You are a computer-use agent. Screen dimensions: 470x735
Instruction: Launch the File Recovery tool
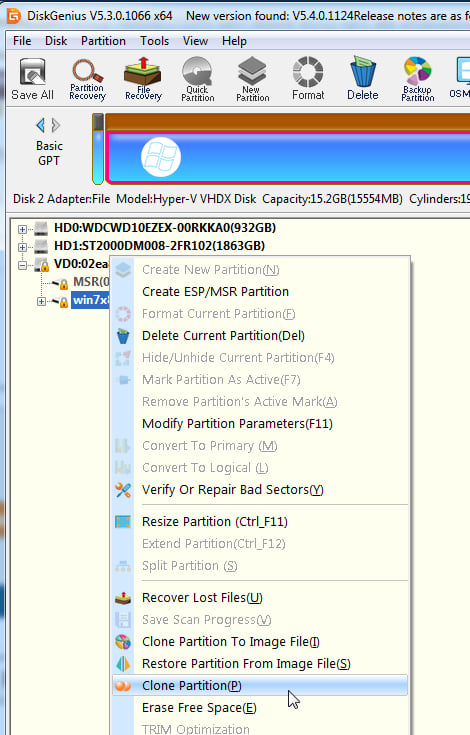143,78
